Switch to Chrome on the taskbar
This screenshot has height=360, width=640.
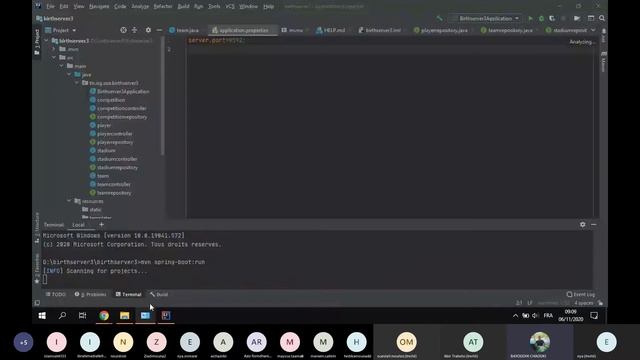tap(104, 316)
